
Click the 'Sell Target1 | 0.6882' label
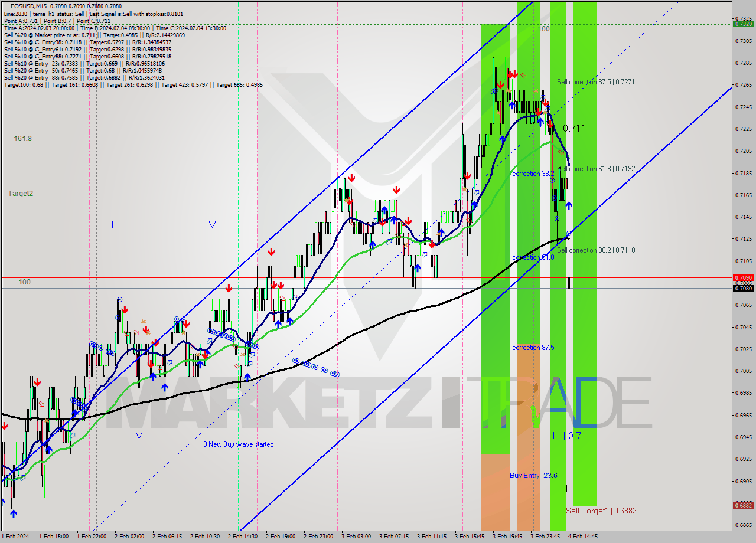601,511
